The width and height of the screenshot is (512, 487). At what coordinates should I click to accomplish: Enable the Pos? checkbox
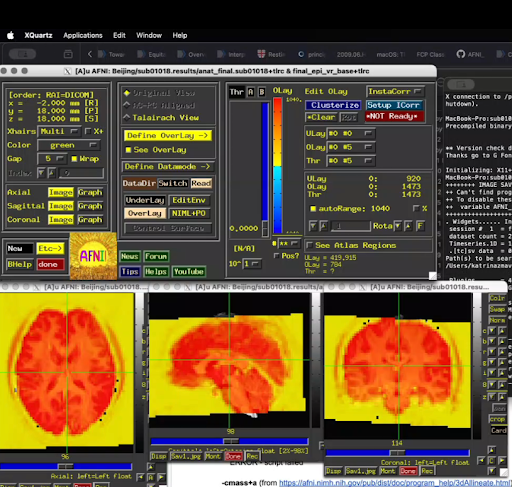pos(276,256)
